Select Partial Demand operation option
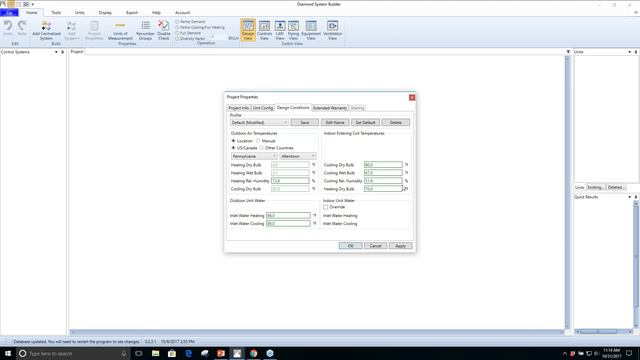 [177, 22]
